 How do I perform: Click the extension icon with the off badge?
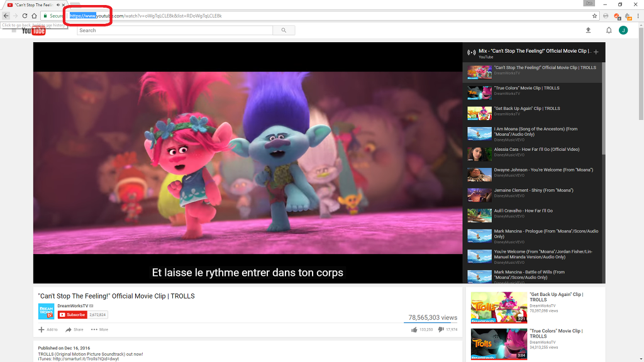point(628,16)
